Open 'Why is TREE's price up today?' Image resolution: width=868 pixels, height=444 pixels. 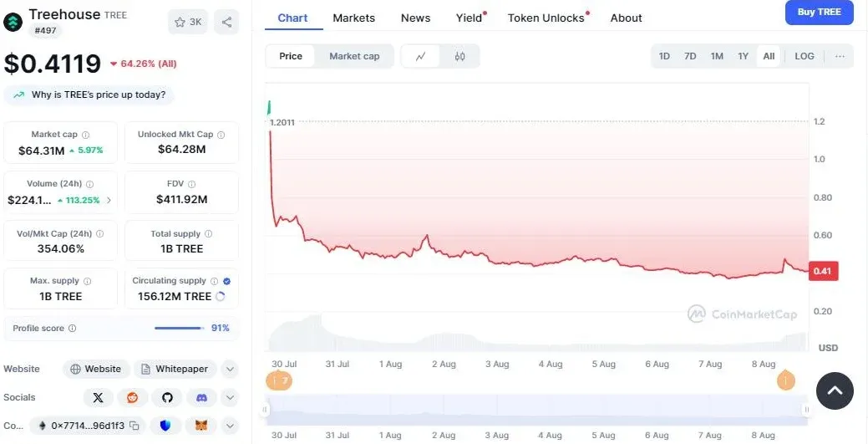click(x=89, y=94)
